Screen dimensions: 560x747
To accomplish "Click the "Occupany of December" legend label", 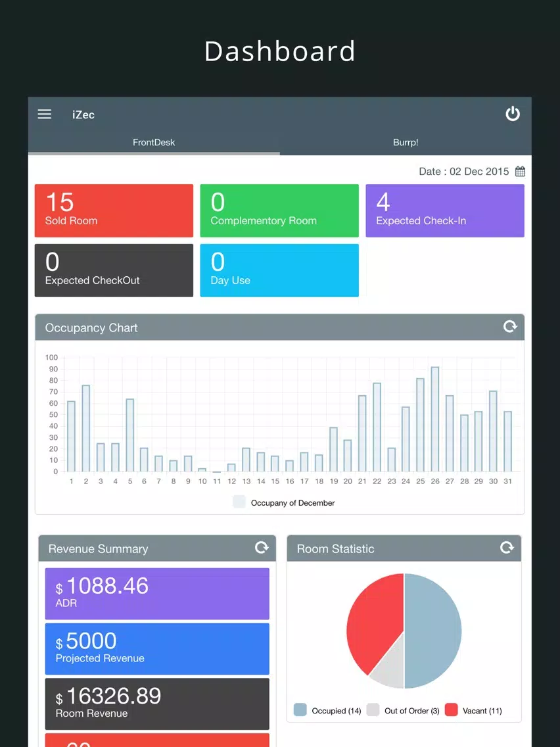I will tap(293, 502).
